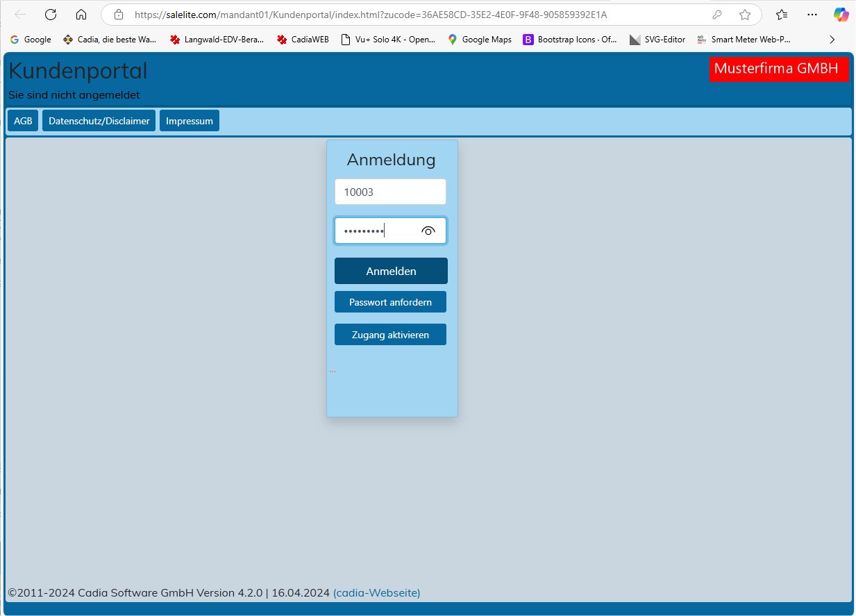Click the username field containing 10003
The image size is (856, 616).
point(390,192)
